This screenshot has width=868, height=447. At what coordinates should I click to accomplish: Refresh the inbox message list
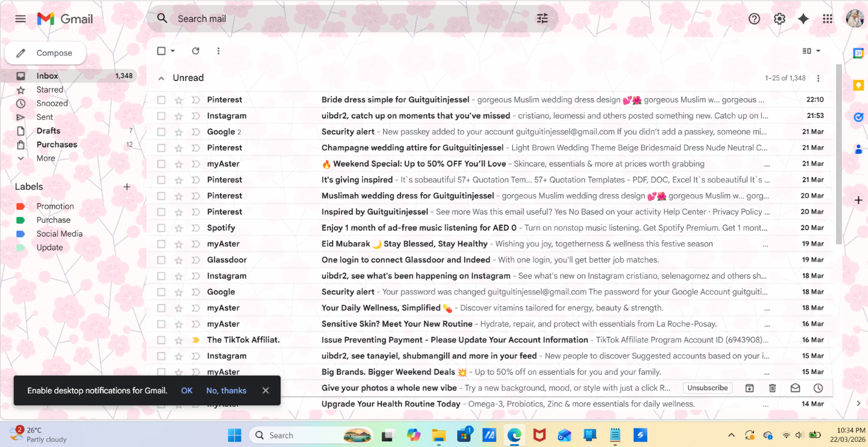tap(196, 51)
